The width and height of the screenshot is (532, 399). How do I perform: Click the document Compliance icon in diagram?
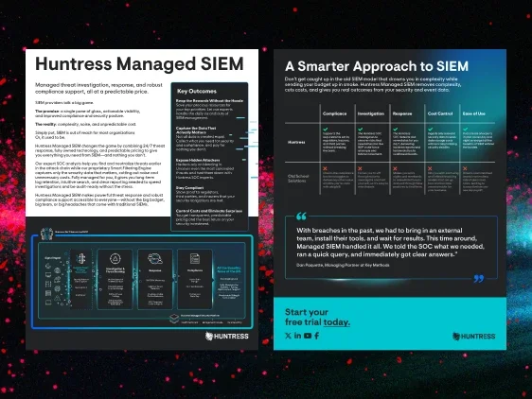click(195, 259)
